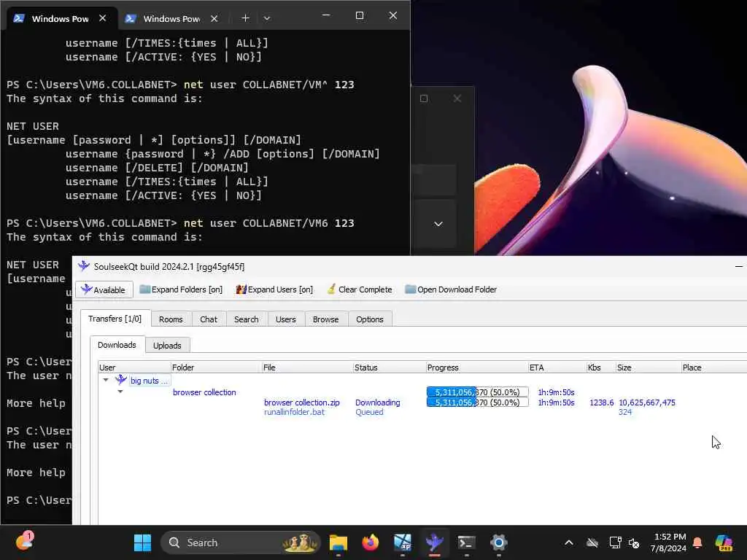The width and height of the screenshot is (747, 560).
Task: Toggle Expand Users [on]
Action: click(x=274, y=289)
